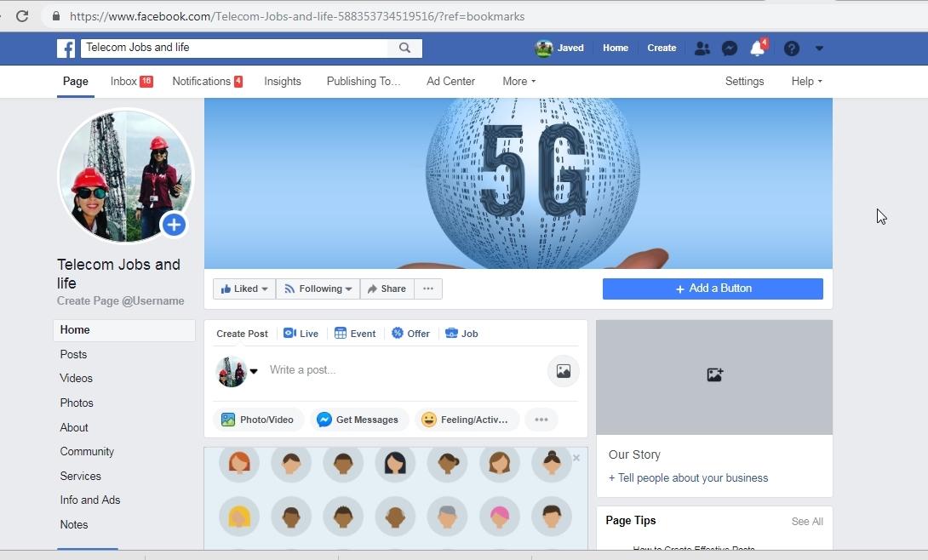Select Community in left sidebar
This screenshot has width=928, height=560.
pos(87,452)
